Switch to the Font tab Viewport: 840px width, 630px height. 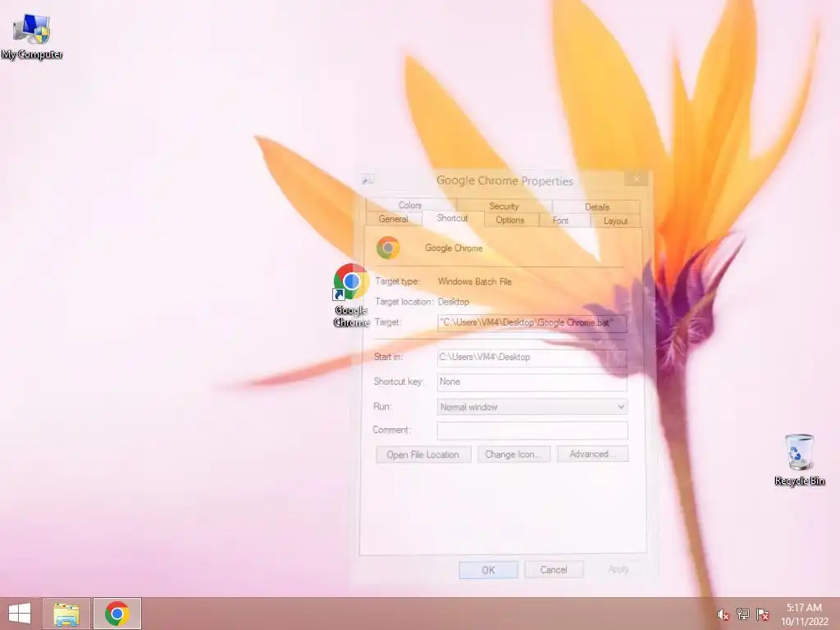coord(560,221)
